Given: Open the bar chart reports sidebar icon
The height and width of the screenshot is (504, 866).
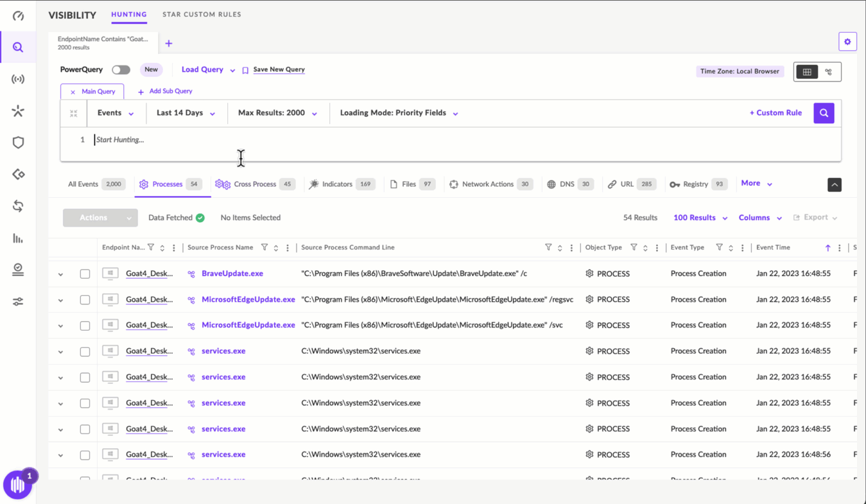Looking at the screenshot, I should (x=18, y=238).
